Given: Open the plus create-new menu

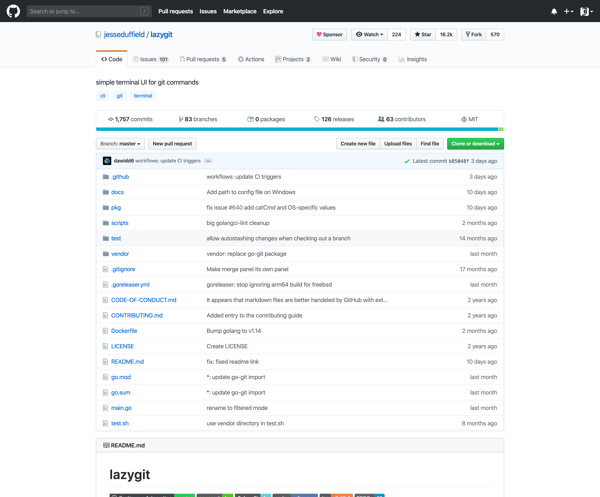Looking at the screenshot, I should (568, 11).
